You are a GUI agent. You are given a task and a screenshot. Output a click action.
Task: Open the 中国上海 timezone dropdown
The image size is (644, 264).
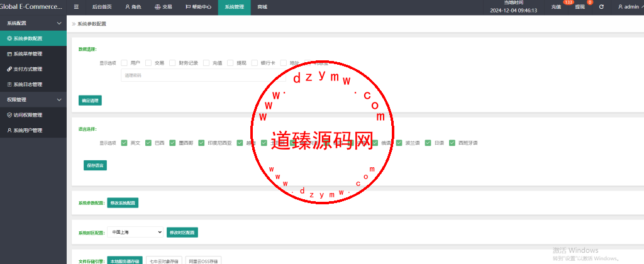135,233
